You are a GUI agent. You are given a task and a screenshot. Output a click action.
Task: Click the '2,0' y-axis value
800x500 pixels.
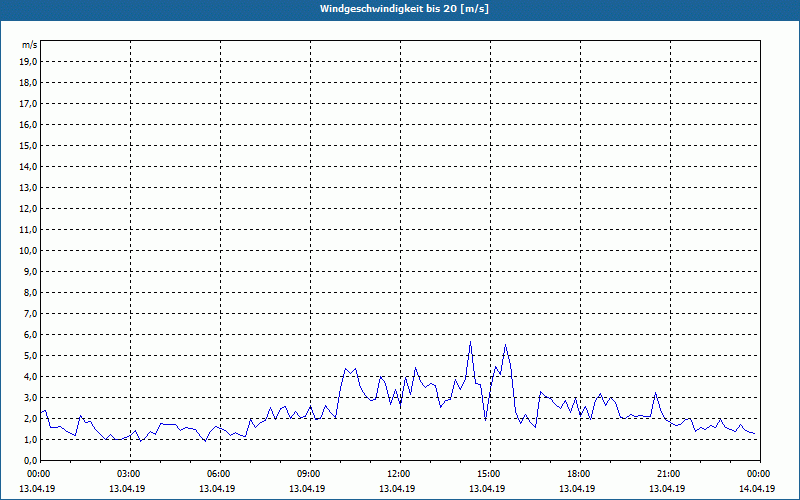coord(30,418)
